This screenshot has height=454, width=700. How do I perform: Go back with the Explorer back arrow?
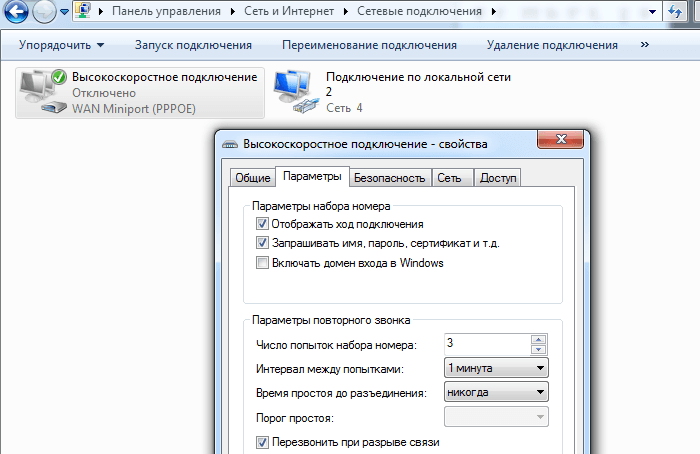(16, 11)
